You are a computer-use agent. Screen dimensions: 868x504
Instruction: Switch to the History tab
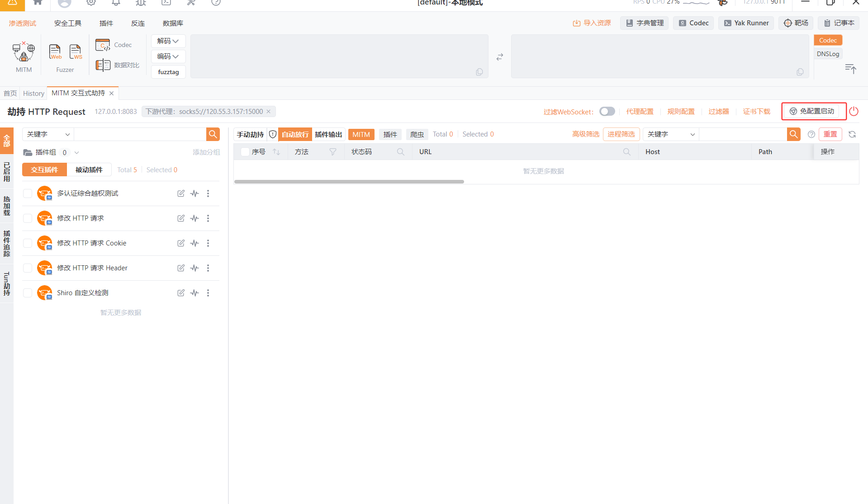pyautogui.click(x=33, y=93)
